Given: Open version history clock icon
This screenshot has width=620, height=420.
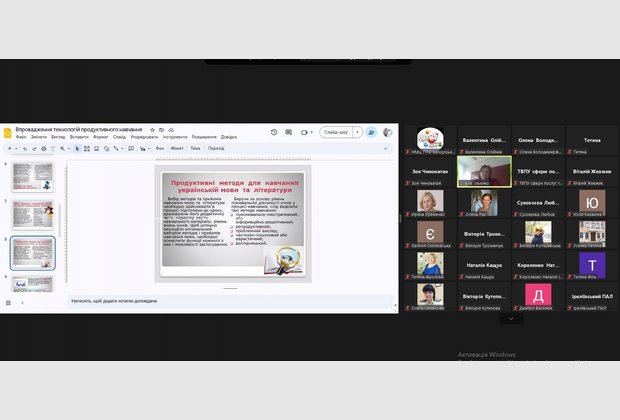Looking at the screenshot, I should pyautogui.click(x=274, y=132).
